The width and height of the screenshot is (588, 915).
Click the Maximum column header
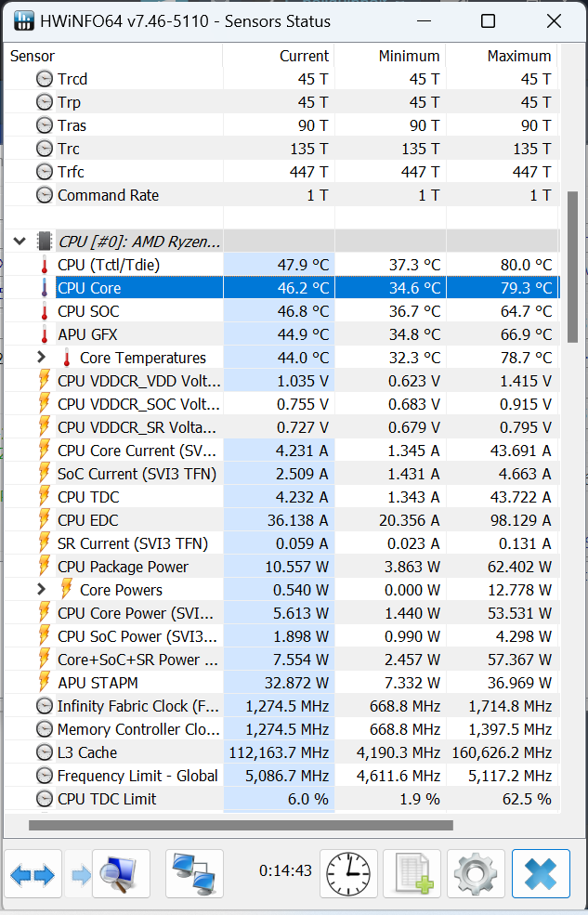point(503,56)
